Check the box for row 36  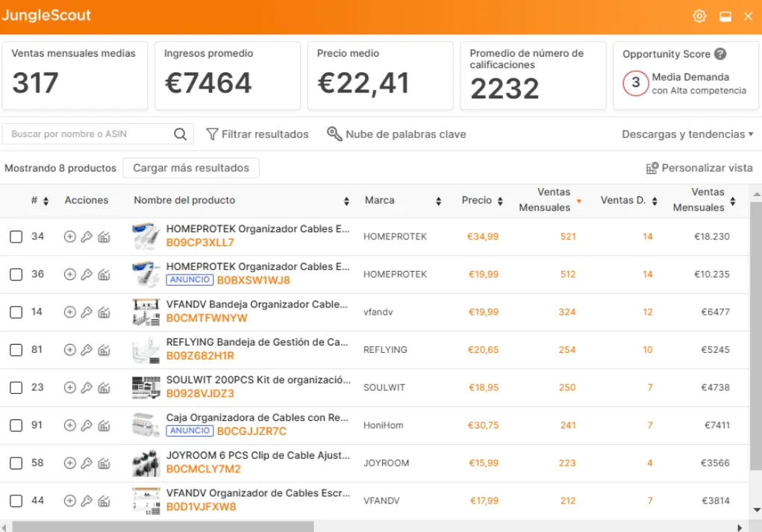[16, 275]
